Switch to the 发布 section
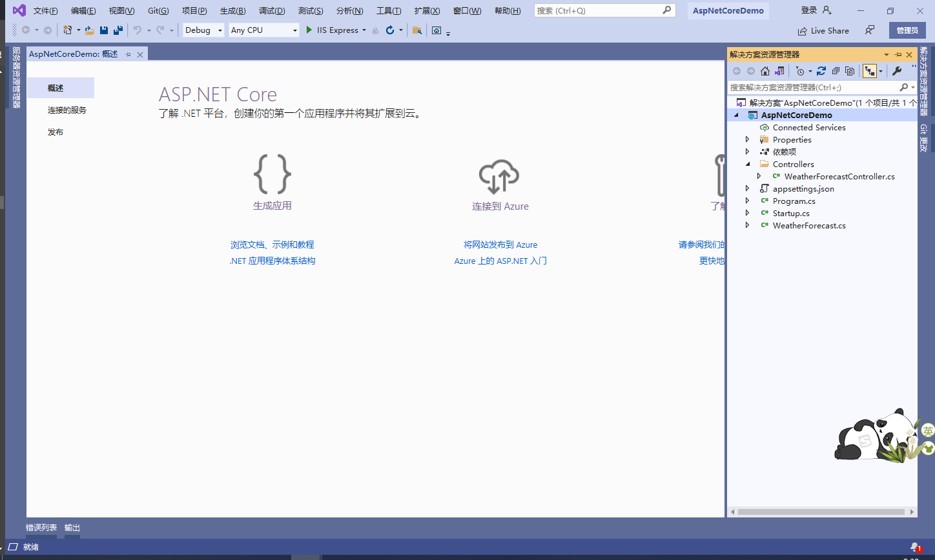Viewport: 935px width, 560px height. (x=56, y=132)
